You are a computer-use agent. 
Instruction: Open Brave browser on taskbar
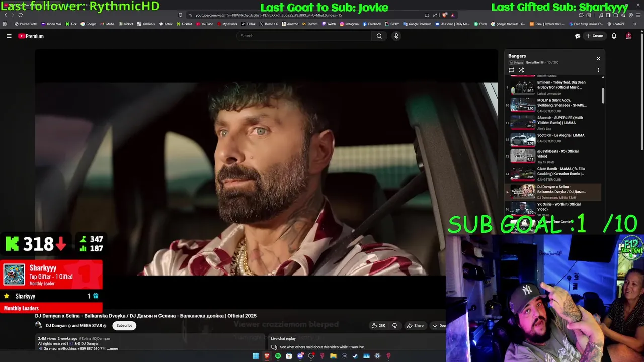(x=267, y=356)
